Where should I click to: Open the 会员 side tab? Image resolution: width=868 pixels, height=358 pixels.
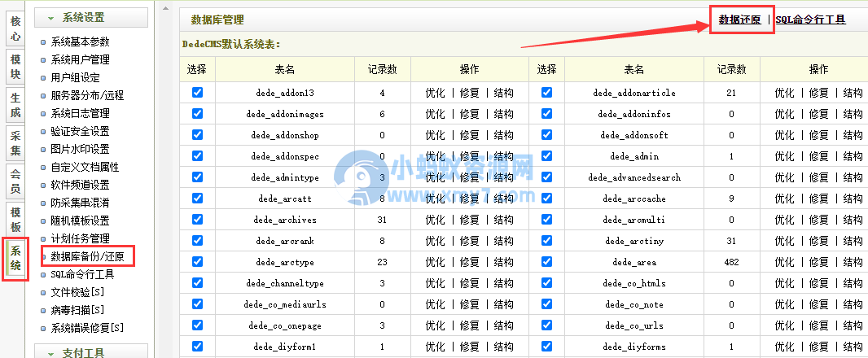(15, 181)
